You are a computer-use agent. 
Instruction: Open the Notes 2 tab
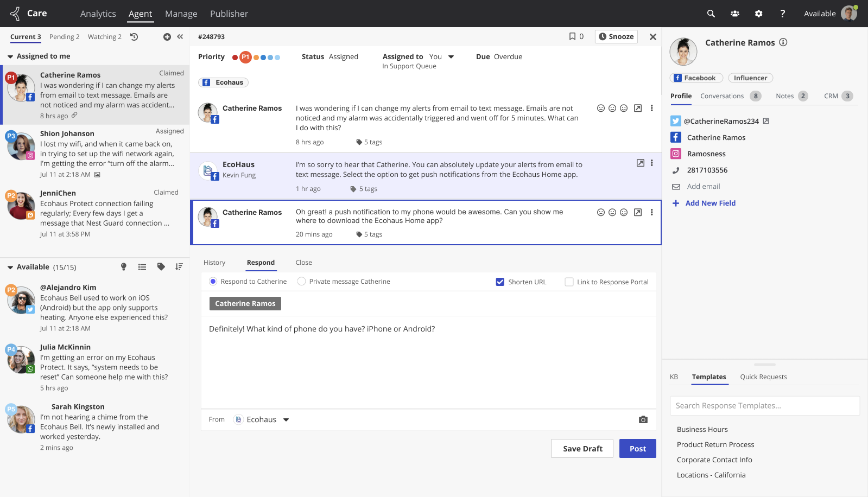coord(792,96)
